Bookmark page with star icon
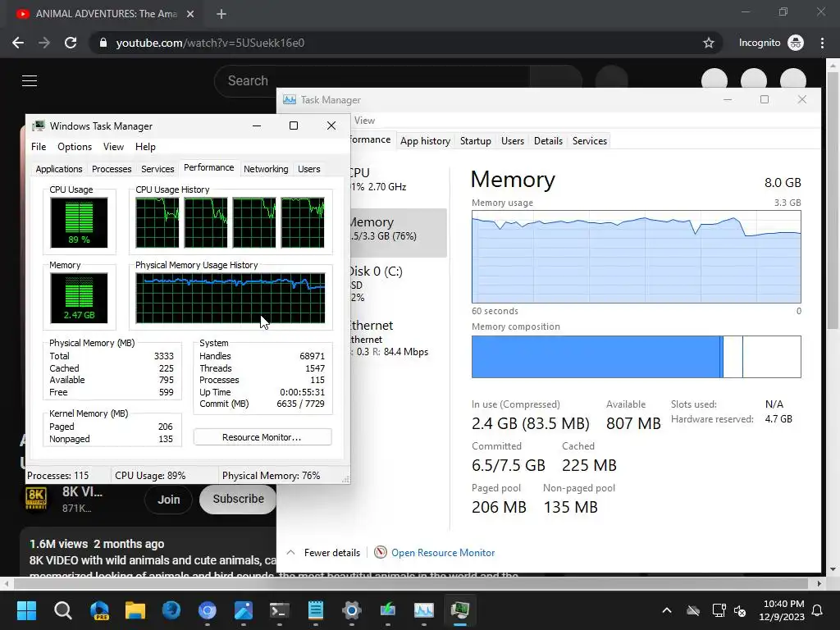Viewport: 840px width, 630px height. coord(708,43)
